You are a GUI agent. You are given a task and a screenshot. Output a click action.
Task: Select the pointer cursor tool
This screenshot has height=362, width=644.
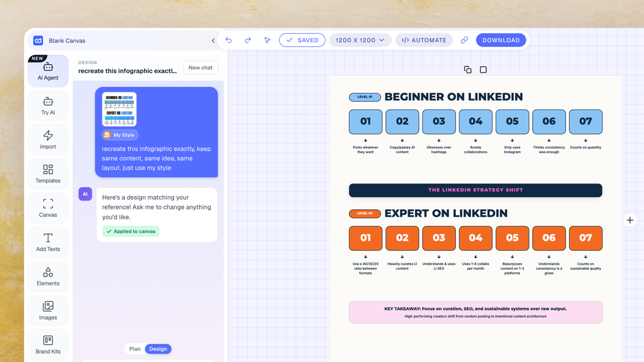click(267, 40)
